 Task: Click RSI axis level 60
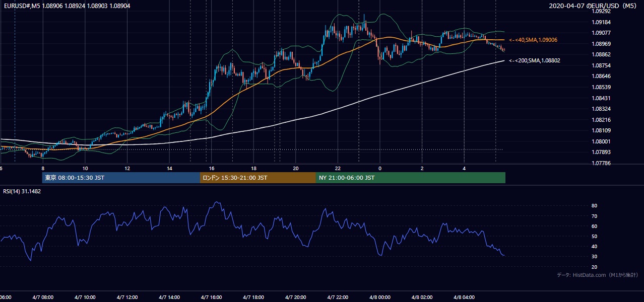point(595,226)
